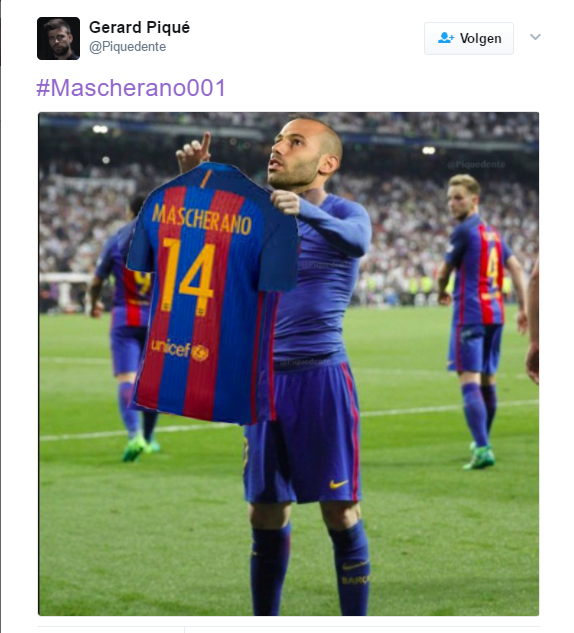Screen dimensions: 574x633
Task: Visit the Gerard Piqué display name
Action: tap(139, 27)
